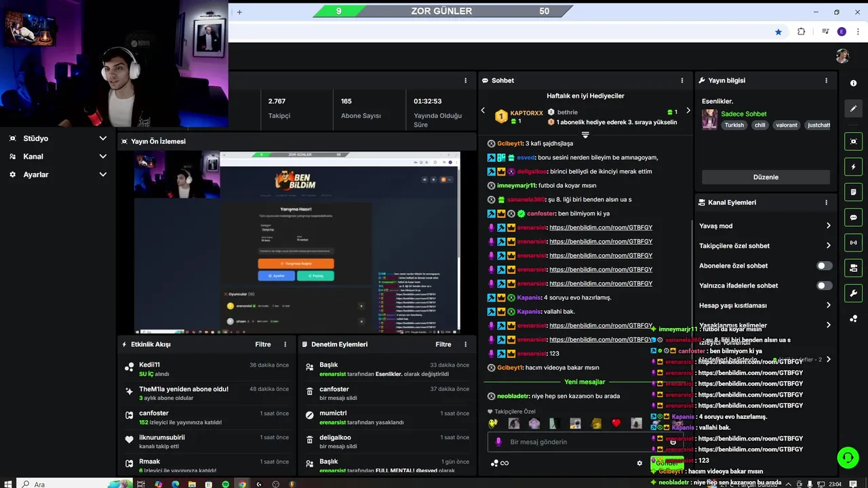Click the lightning bolt quick actions icon

point(853,167)
